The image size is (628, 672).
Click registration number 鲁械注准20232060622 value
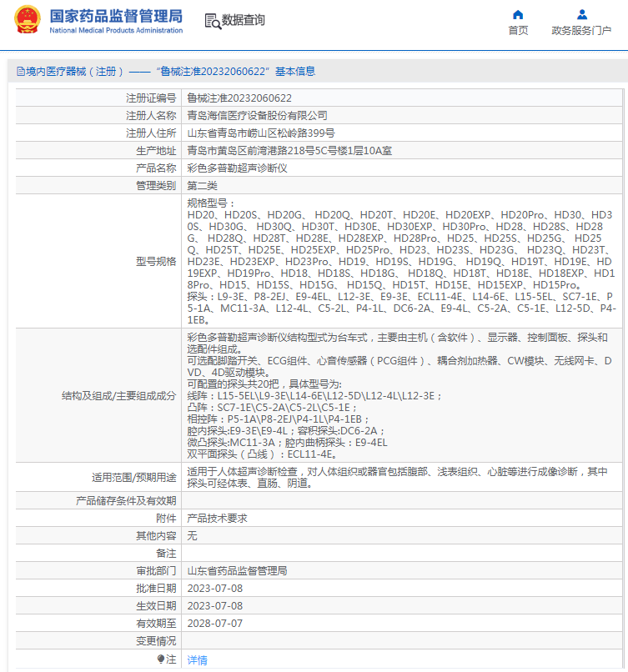239,98
